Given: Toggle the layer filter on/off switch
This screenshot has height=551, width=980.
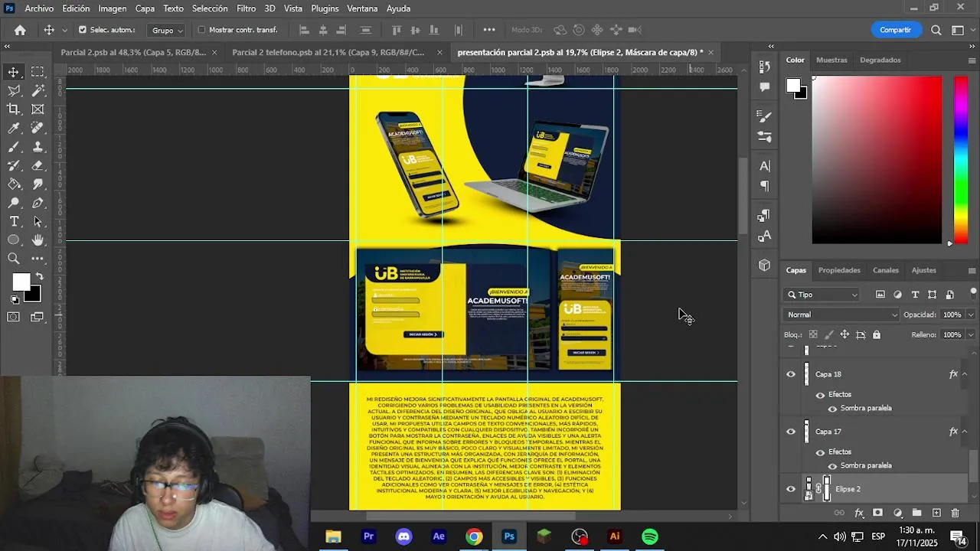Looking at the screenshot, I should pyautogui.click(x=973, y=293).
